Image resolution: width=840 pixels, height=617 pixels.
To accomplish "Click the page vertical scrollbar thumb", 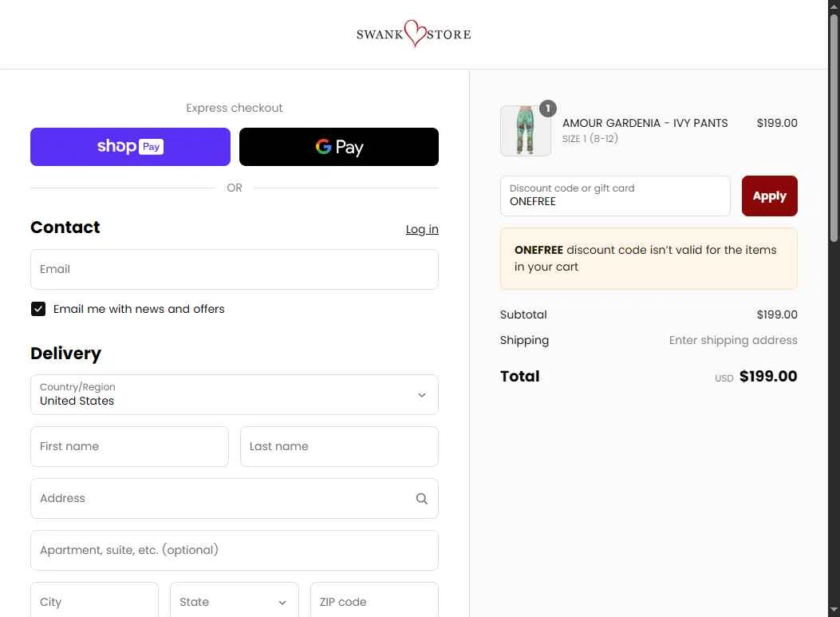I will [834, 128].
